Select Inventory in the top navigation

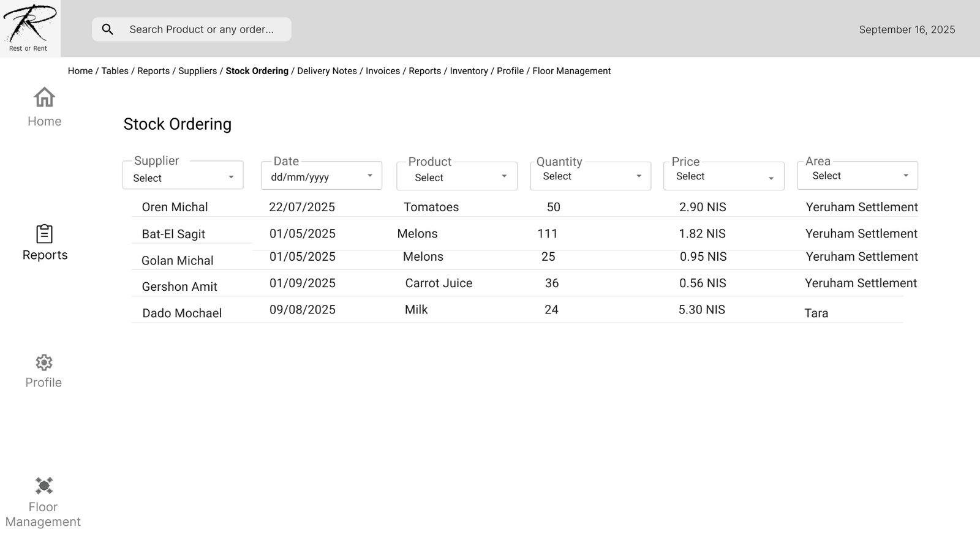point(469,71)
